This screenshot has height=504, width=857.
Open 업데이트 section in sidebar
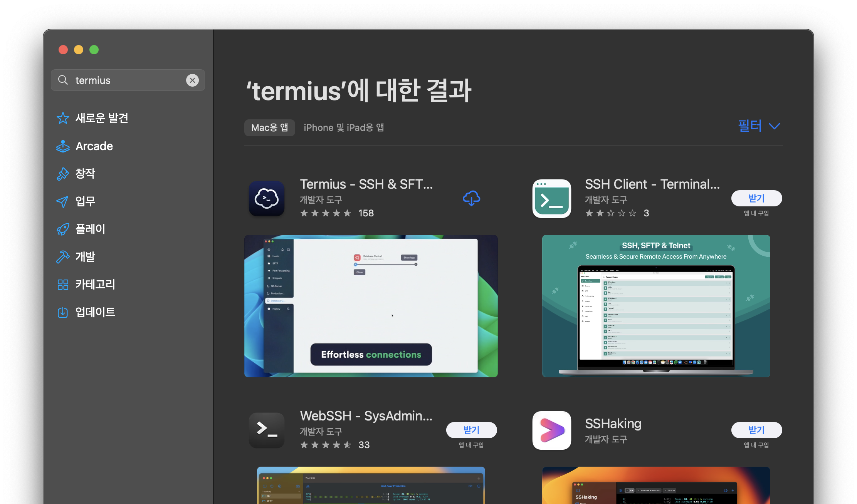(x=95, y=312)
